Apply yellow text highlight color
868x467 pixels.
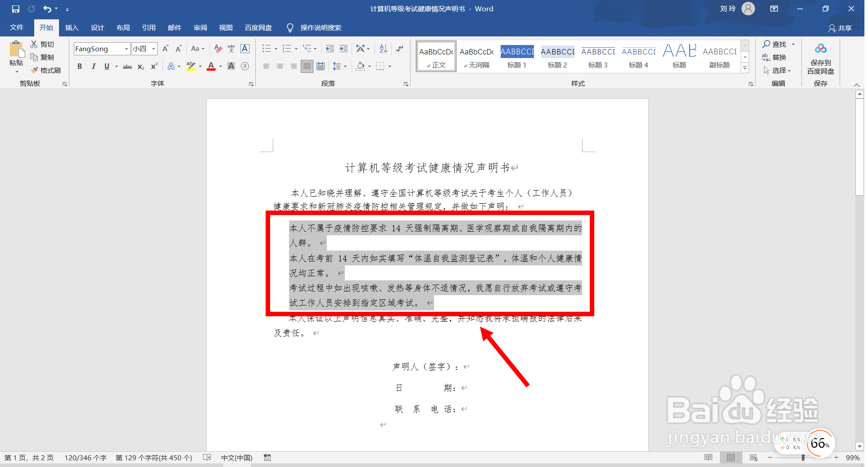coord(191,67)
